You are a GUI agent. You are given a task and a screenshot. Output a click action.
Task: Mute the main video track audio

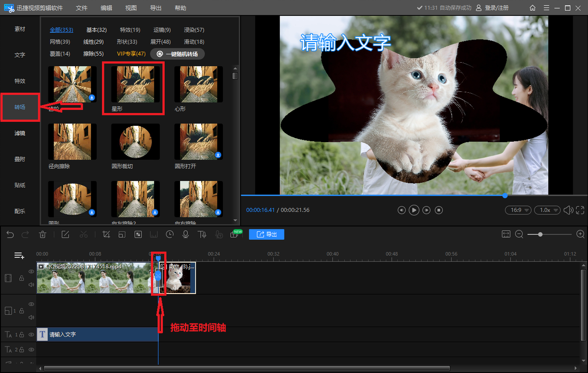click(31, 285)
